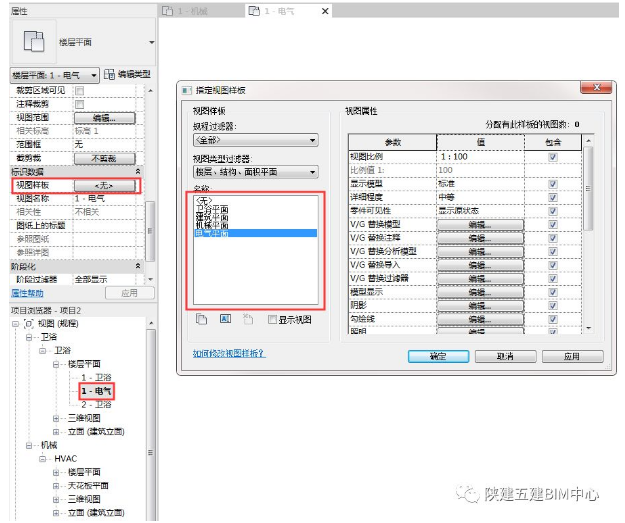Select 卫浴平面 in the template list
The width and height of the screenshot is (625, 523).
tap(212, 209)
